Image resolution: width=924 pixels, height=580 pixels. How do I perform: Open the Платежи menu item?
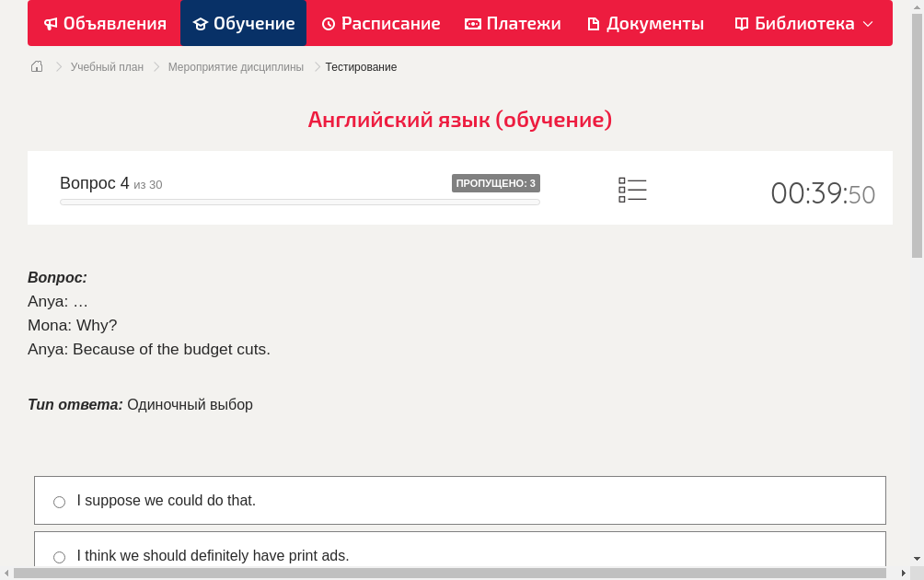(523, 24)
